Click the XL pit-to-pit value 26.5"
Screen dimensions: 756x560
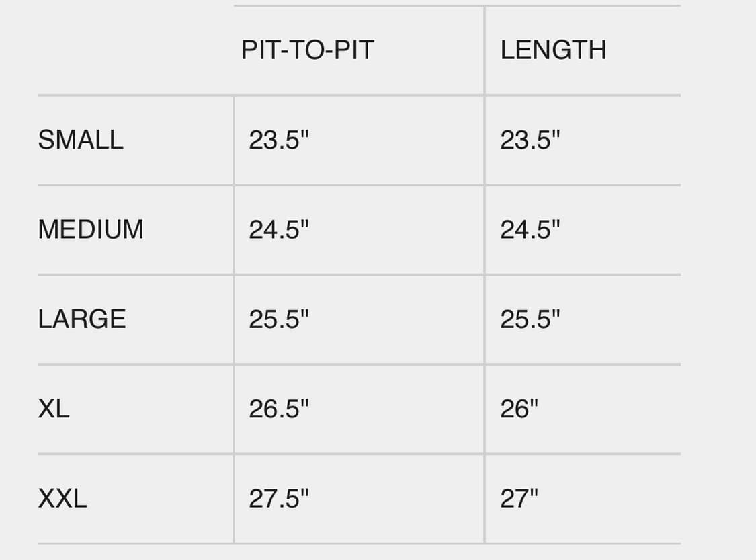[x=278, y=409]
